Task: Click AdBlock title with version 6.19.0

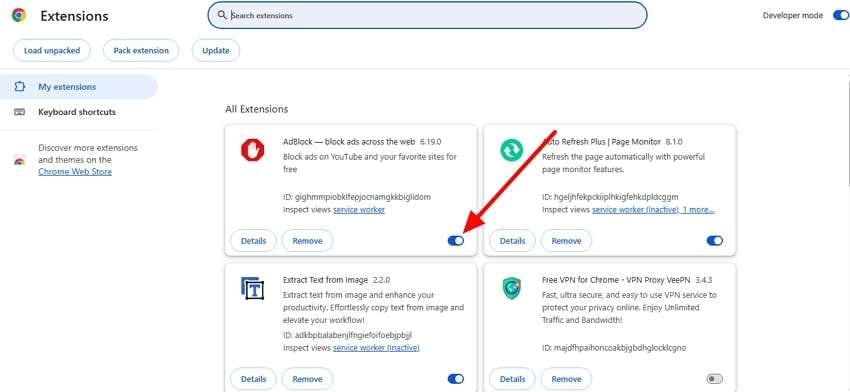Action: (362, 142)
